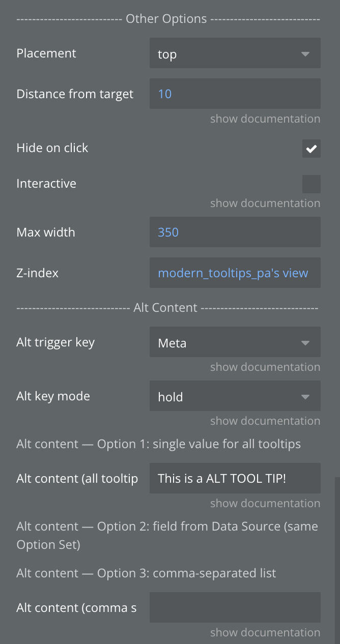Image resolution: width=340 pixels, height=644 pixels.
Task: Click the Max width field showing 350
Action: coord(235,232)
